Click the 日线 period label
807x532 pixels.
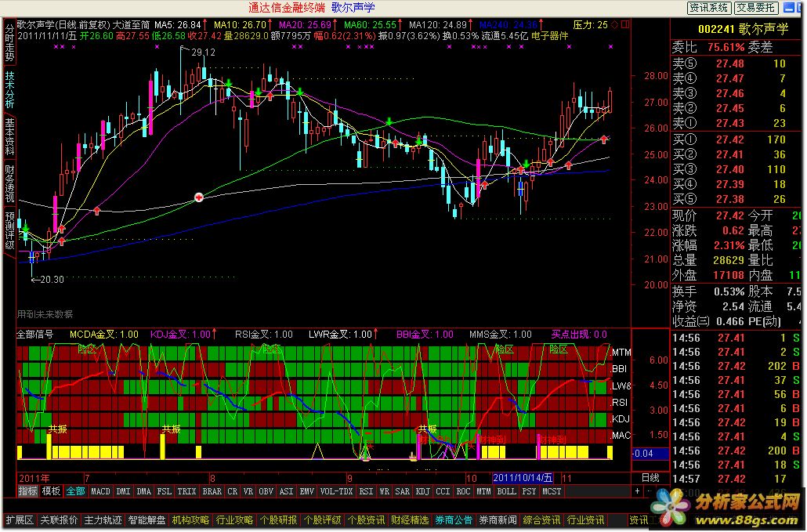coord(650,478)
